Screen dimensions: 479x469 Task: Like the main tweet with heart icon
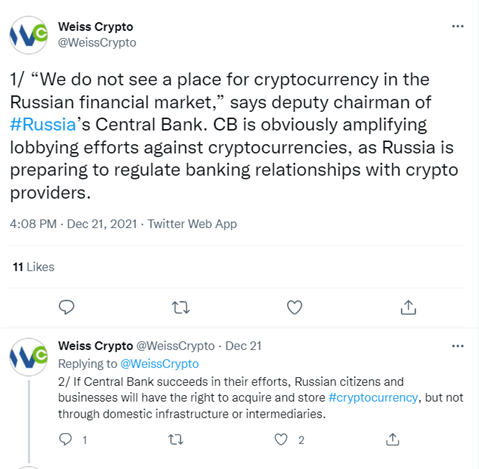[295, 307]
